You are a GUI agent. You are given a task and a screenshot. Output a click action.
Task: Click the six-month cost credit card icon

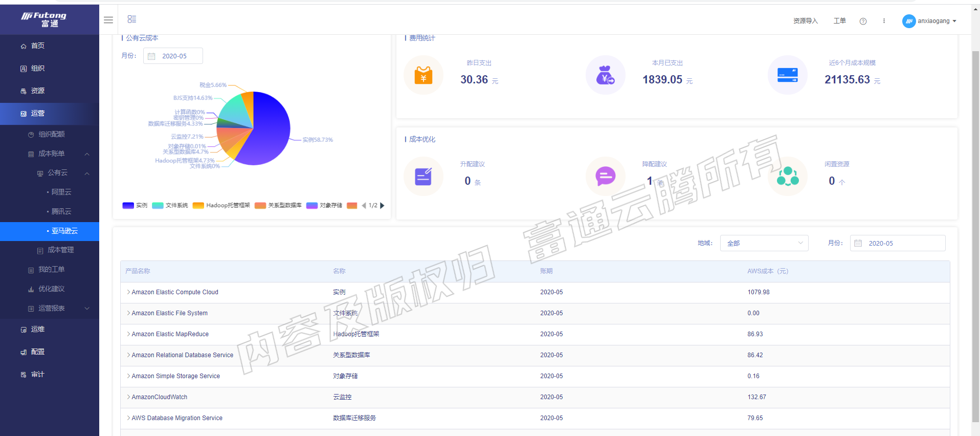[788, 75]
